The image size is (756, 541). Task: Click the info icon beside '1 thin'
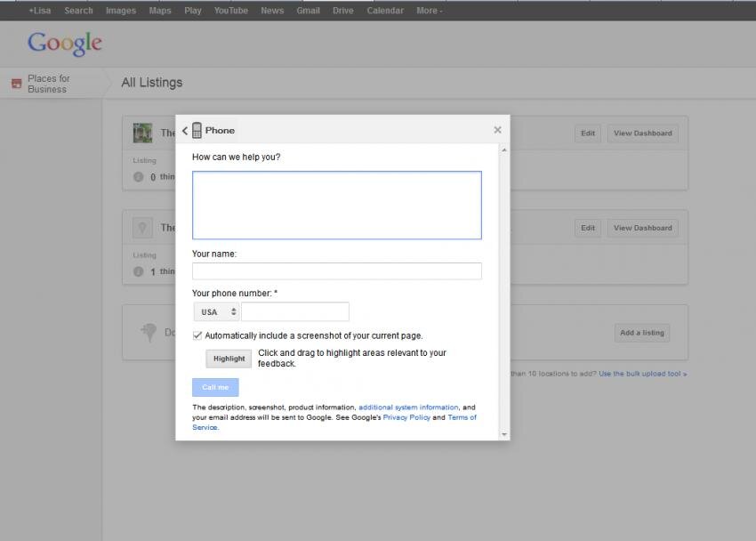pos(139,271)
